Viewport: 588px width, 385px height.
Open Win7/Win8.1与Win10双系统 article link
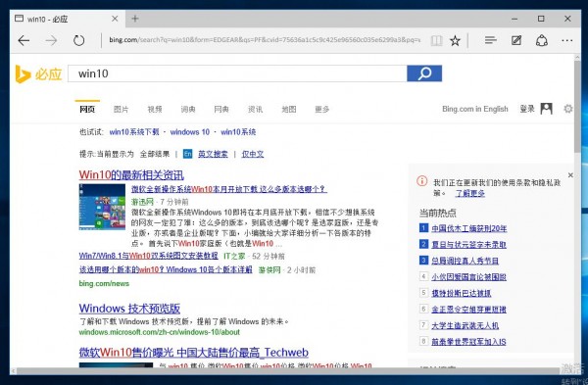[x=148, y=256]
